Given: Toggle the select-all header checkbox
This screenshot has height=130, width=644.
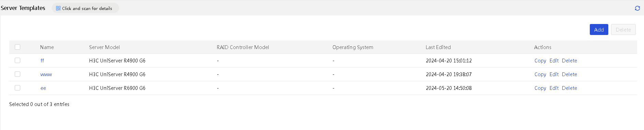Looking at the screenshot, I should pyautogui.click(x=17, y=47).
